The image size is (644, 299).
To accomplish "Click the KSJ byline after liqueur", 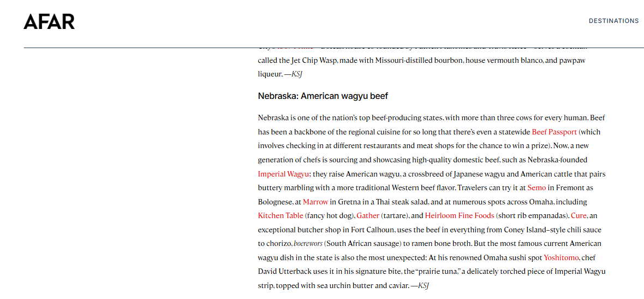I will [297, 74].
